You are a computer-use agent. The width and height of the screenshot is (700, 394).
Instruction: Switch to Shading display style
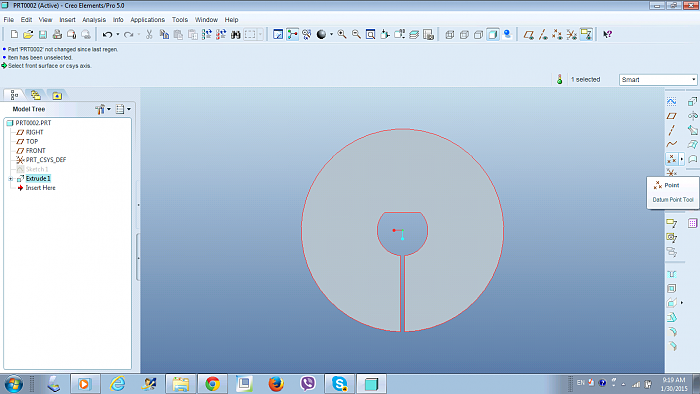click(493, 34)
